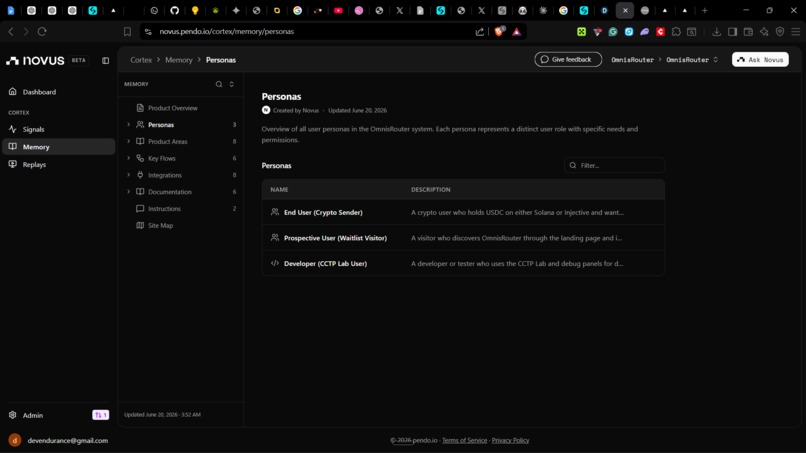This screenshot has width=806, height=453.
Task: Collapse the sidebar with the panel icon
Action: [105, 61]
